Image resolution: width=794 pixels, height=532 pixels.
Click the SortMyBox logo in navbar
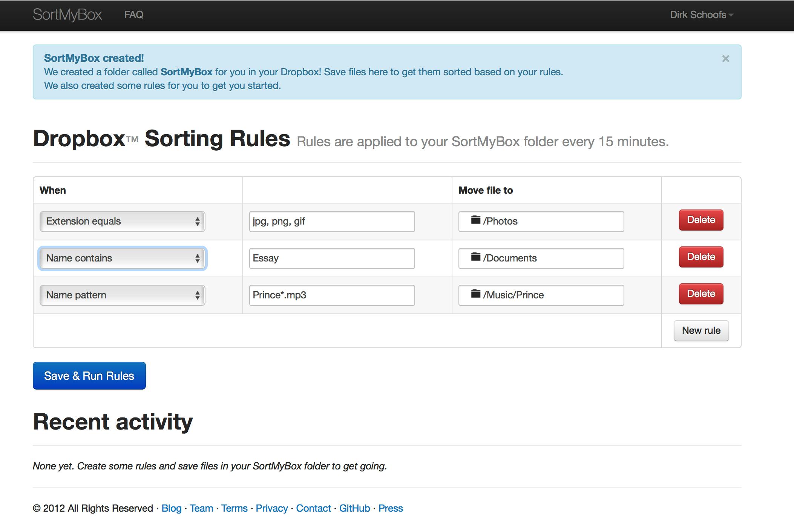click(67, 15)
